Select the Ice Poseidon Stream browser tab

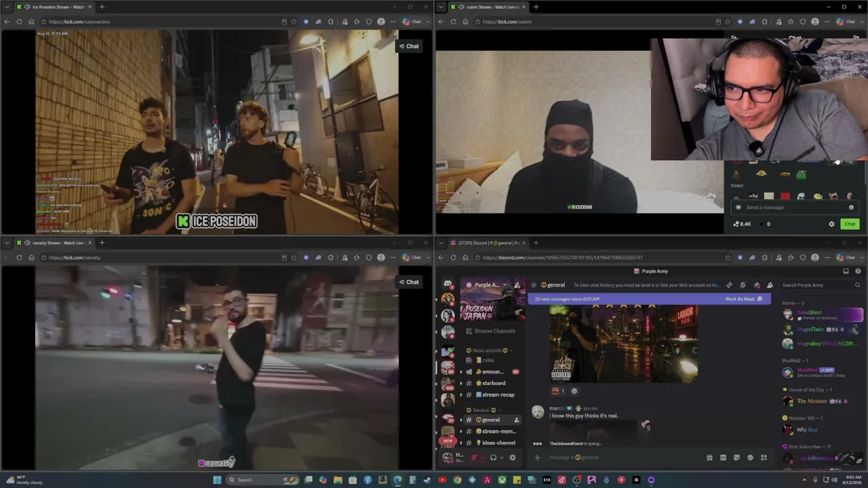coord(53,7)
